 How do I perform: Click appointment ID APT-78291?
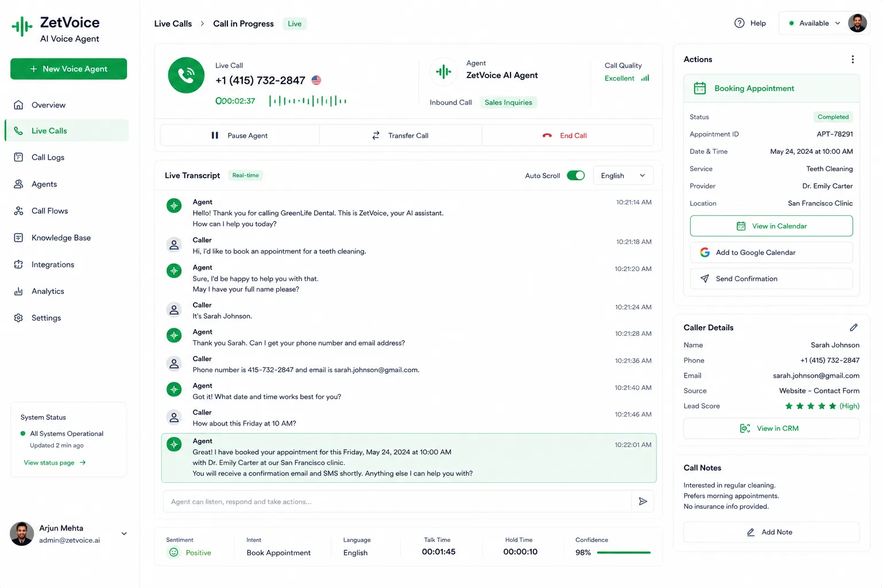point(834,134)
